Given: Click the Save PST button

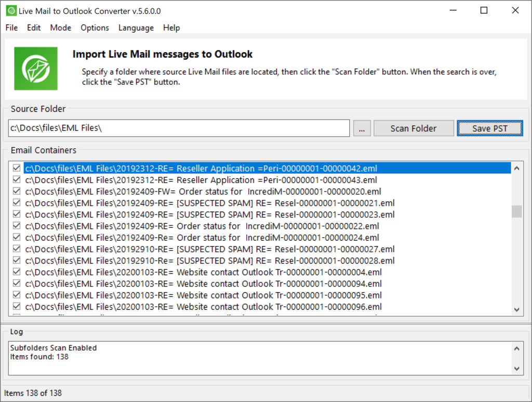Looking at the screenshot, I should pyautogui.click(x=489, y=128).
